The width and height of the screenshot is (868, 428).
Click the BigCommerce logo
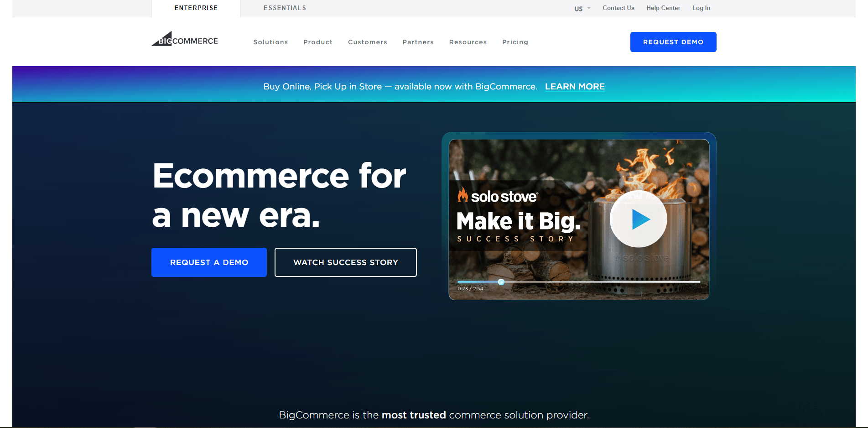(x=185, y=40)
